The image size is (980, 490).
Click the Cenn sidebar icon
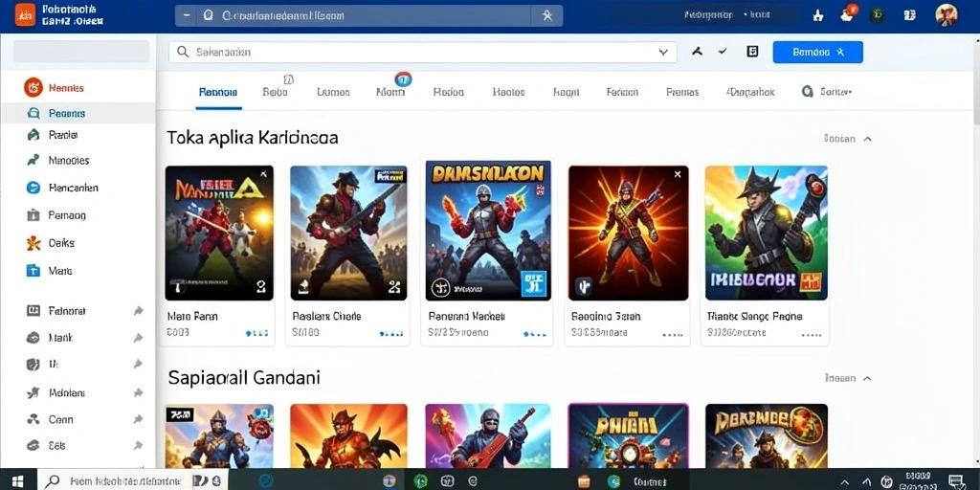[x=33, y=420]
